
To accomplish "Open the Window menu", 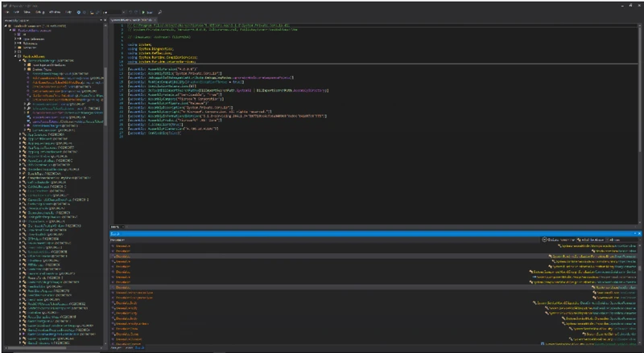I will pyautogui.click(x=55, y=12).
